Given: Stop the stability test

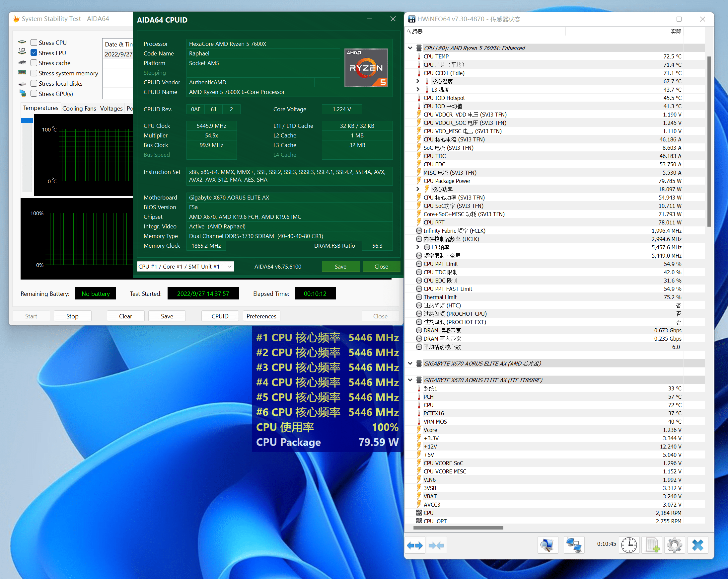Looking at the screenshot, I should (72, 316).
